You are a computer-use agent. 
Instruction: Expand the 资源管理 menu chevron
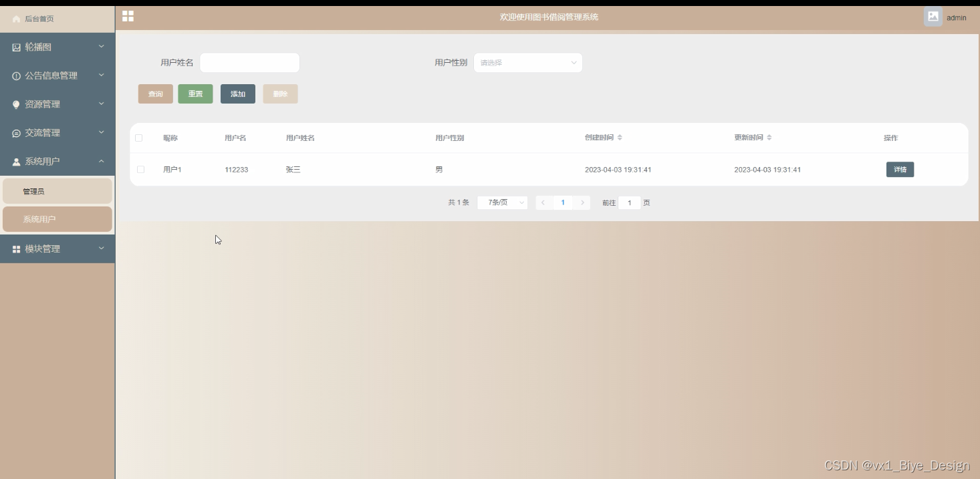click(102, 104)
